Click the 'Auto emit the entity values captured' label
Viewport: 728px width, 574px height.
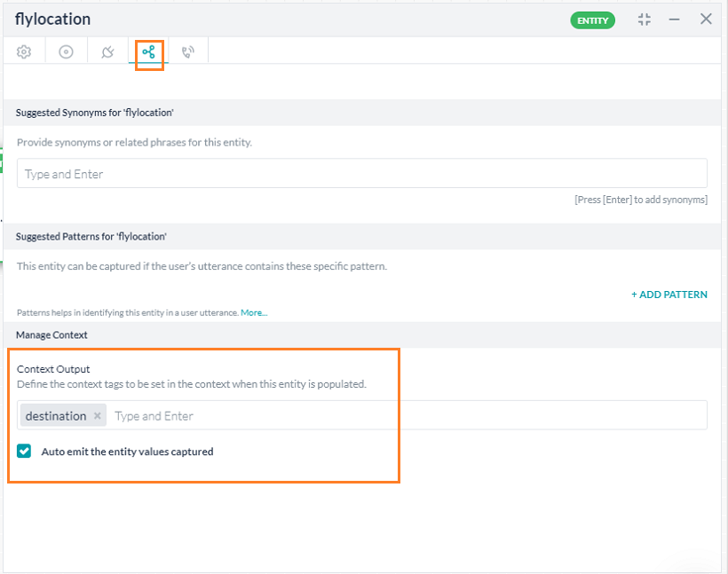coord(127,452)
